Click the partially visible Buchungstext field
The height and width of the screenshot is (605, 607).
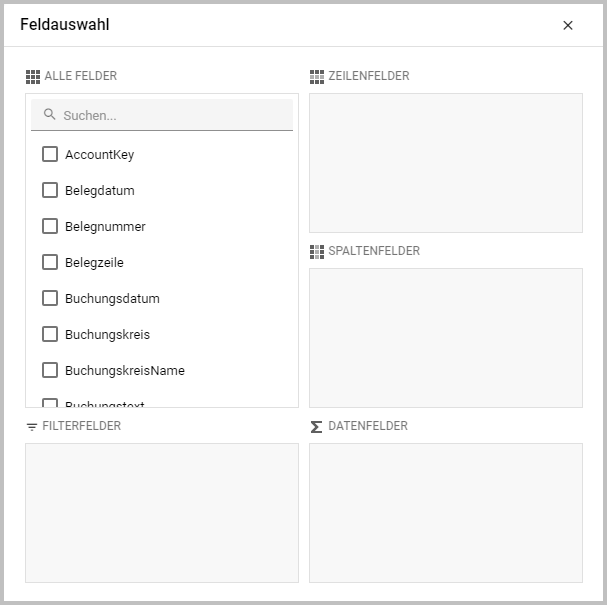pyautogui.click(x=105, y=403)
